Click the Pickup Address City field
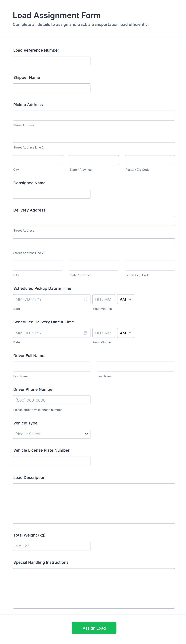The width and height of the screenshot is (186, 644). [x=38, y=160]
